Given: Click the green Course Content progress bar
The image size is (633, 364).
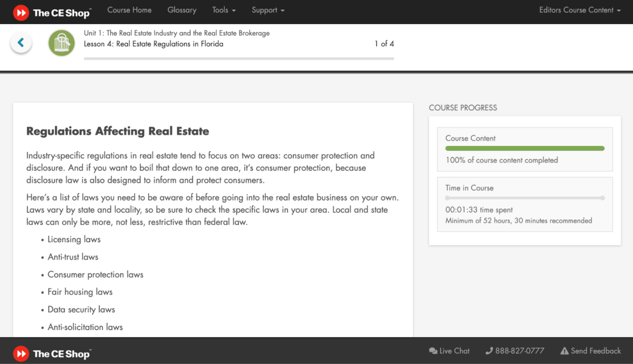Looking at the screenshot, I should tap(525, 149).
